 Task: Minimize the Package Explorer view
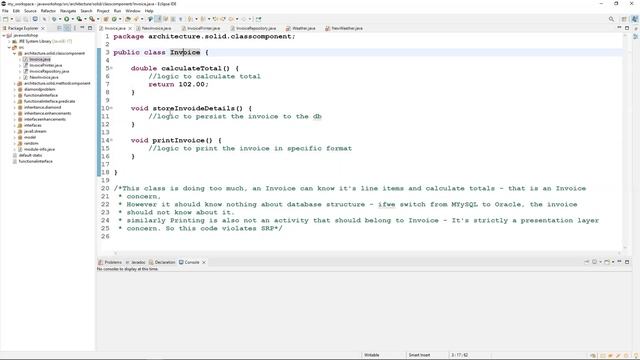click(x=82, y=28)
